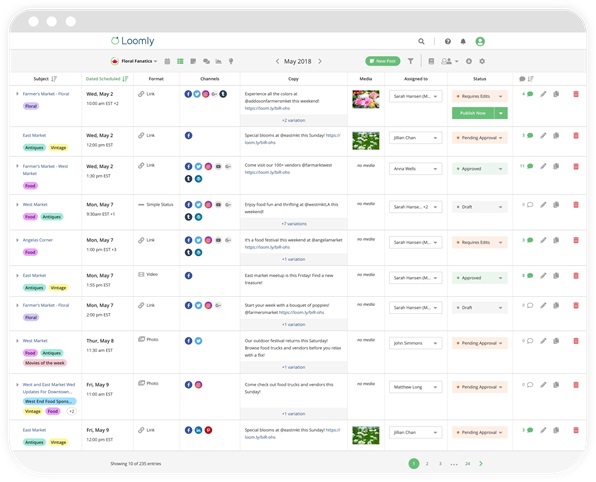The height and width of the screenshot is (482, 596).
Task: Delete the Angelas Corner post
Action: coord(576,240)
